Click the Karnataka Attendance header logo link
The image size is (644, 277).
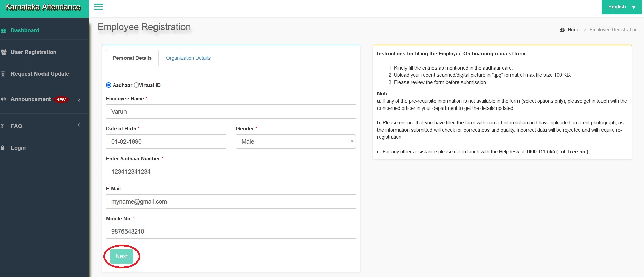point(43,7)
